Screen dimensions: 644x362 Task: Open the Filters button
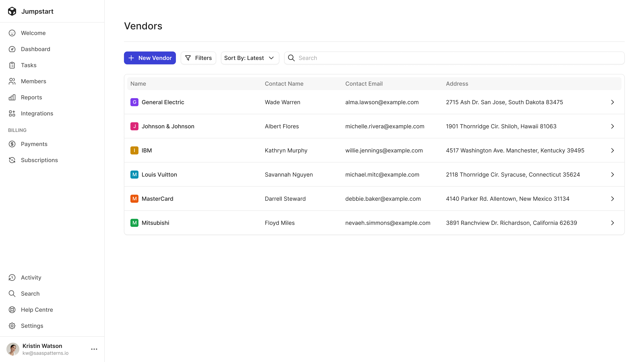tap(198, 58)
